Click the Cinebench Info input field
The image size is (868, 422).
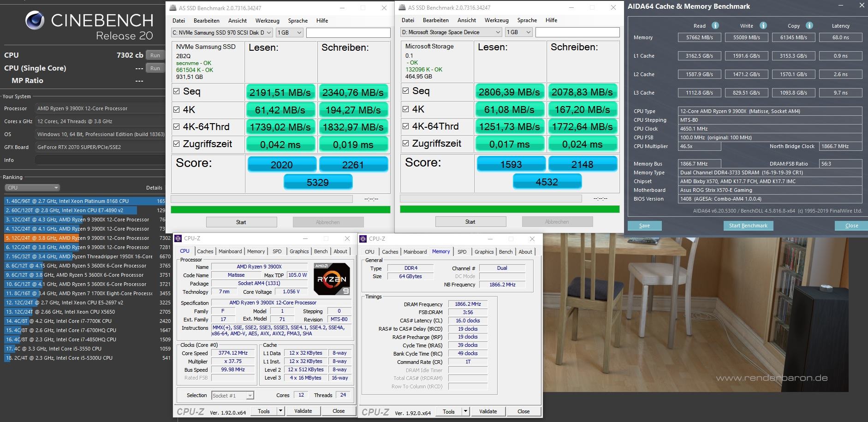100,160
